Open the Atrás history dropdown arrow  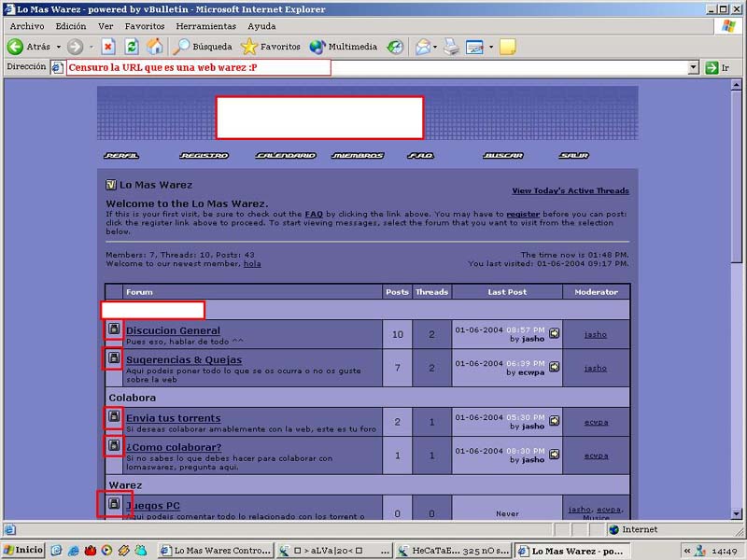pos(59,47)
